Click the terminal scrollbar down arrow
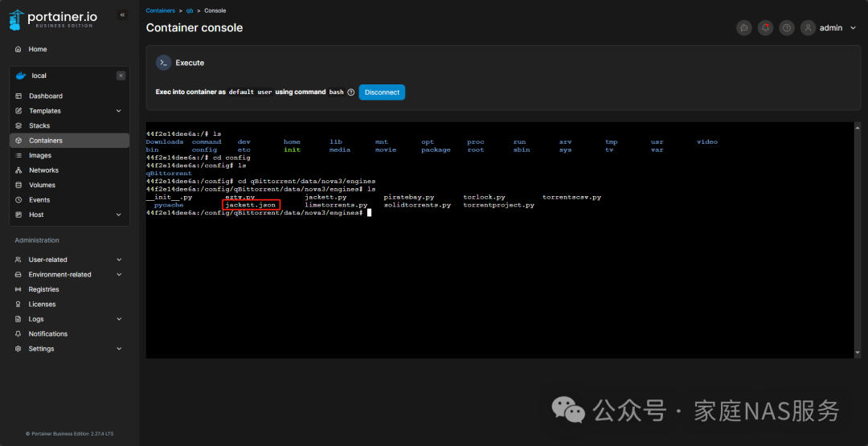This screenshot has width=868, height=446. pyautogui.click(x=858, y=353)
